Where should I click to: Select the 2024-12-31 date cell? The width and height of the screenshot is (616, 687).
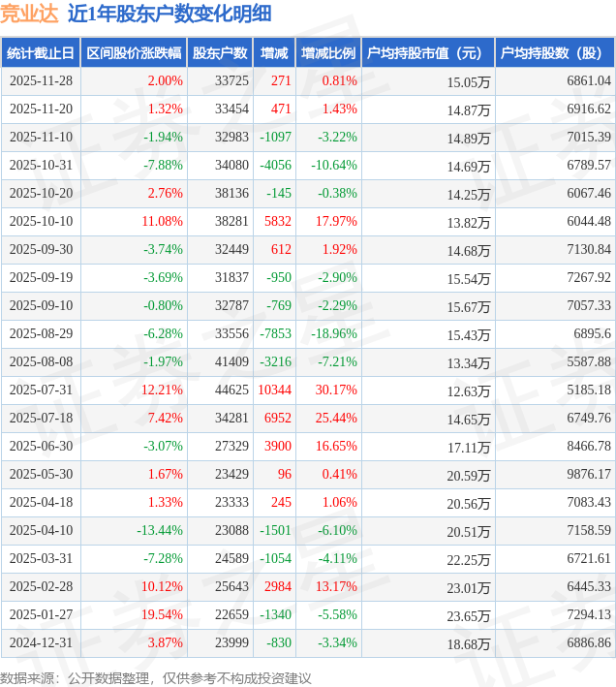pyautogui.click(x=40, y=642)
